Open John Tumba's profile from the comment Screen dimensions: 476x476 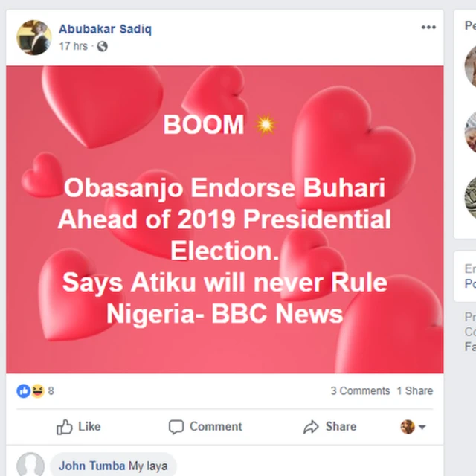[92, 466]
